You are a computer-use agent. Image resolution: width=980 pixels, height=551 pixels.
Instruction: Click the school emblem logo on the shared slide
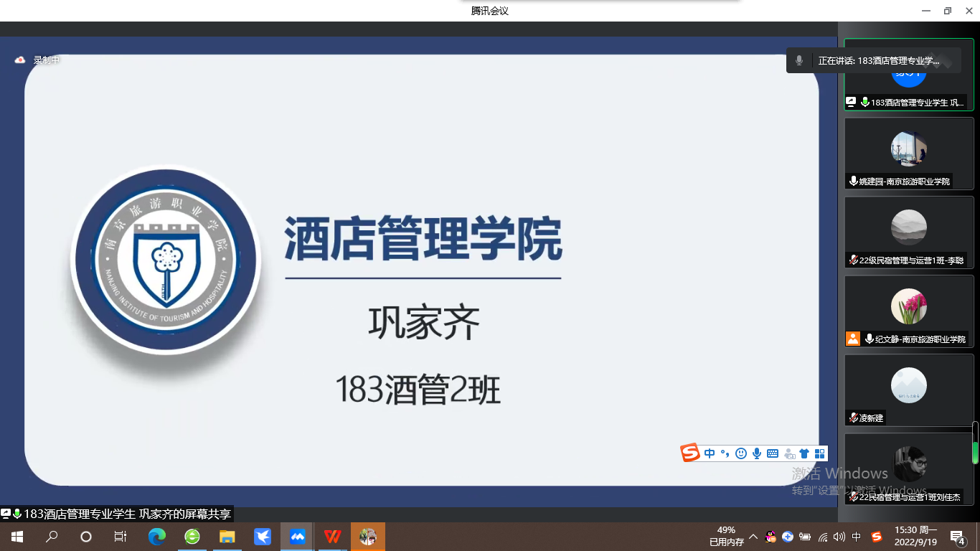pyautogui.click(x=166, y=261)
